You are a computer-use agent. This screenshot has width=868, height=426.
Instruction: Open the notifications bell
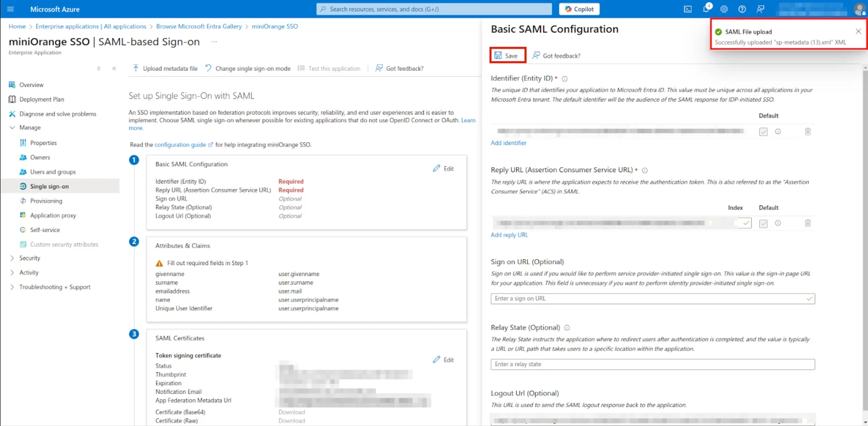pos(706,9)
